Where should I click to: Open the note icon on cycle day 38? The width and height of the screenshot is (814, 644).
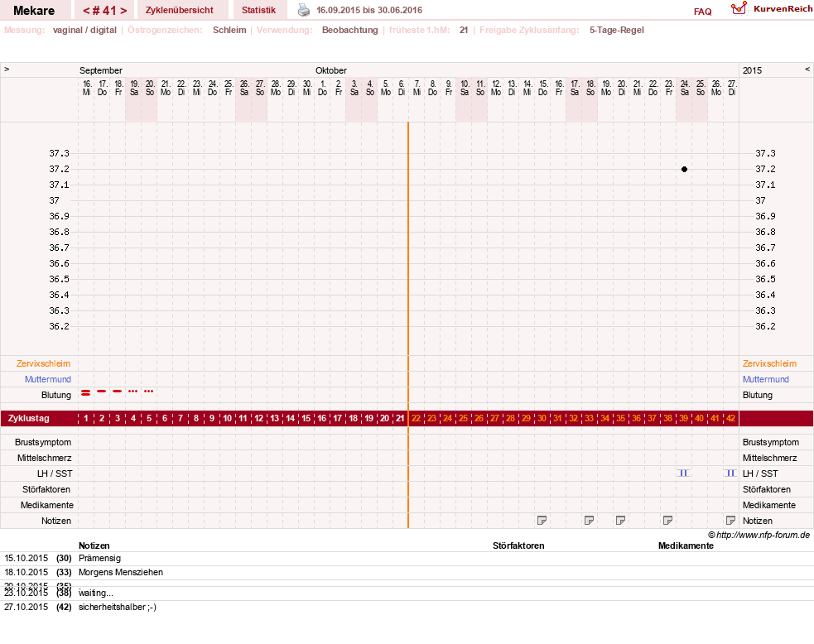click(668, 521)
